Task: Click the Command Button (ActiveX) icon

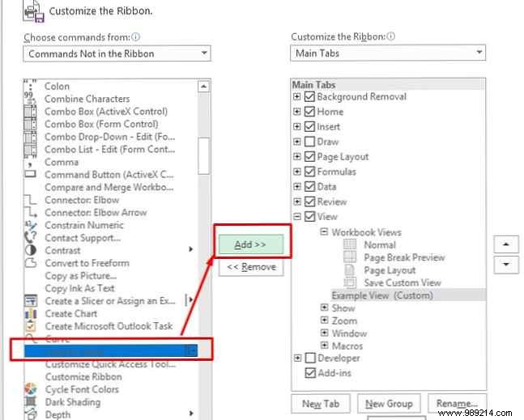Action: [x=31, y=174]
